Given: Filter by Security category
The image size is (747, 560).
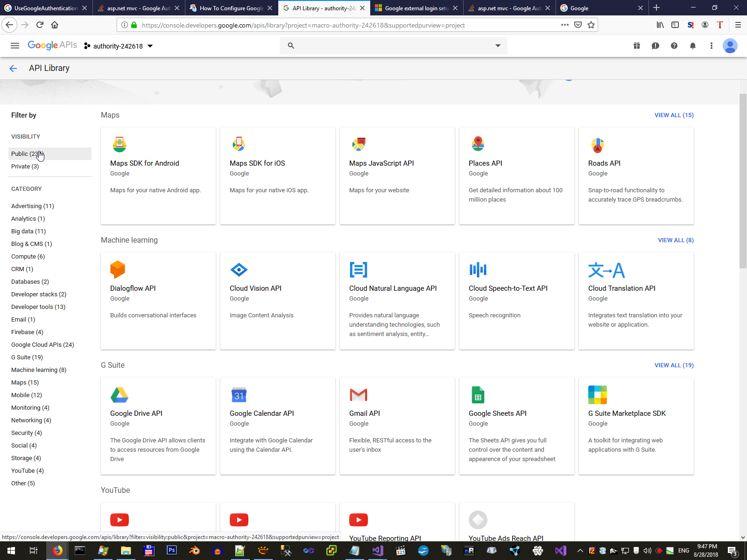Looking at the screenshot, I should [x=27, y=433].
